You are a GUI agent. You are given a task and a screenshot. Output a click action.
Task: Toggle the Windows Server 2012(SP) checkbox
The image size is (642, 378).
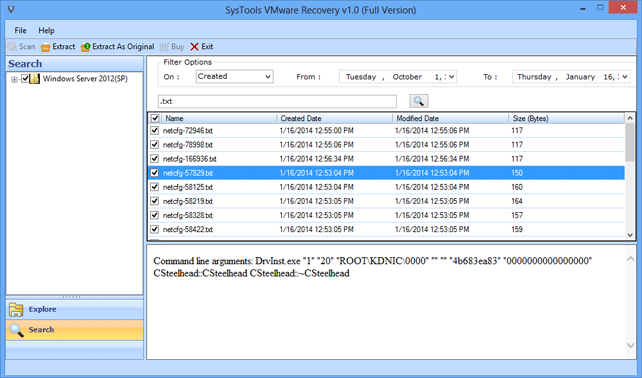(25, 78)
